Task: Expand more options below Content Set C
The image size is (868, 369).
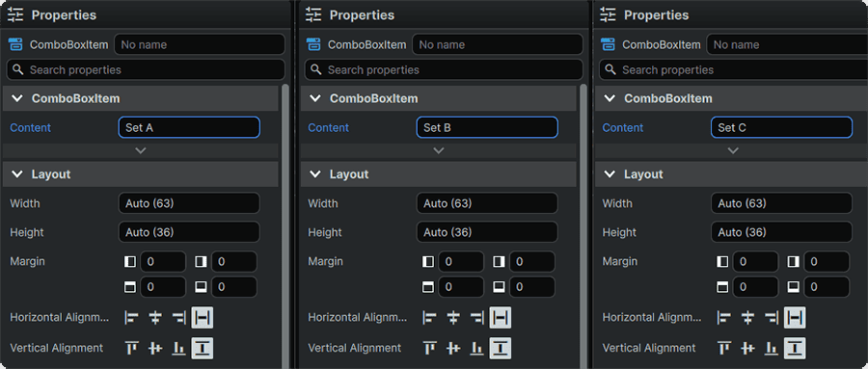Action: [x=733, y=150]
